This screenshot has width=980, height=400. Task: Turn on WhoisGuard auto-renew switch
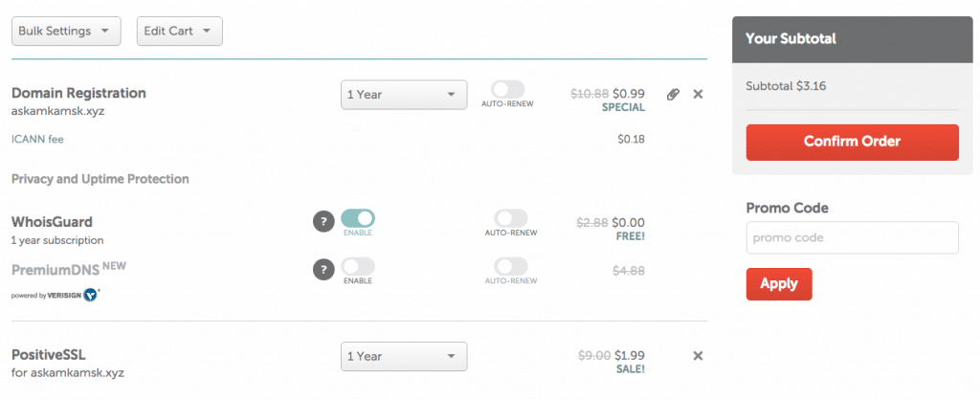point(511,218)
